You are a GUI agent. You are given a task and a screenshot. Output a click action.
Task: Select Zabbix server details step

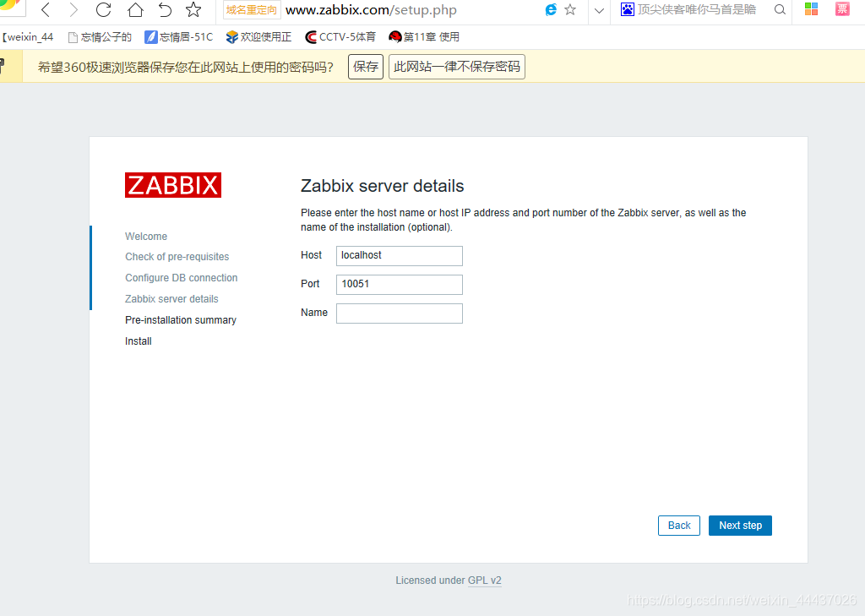coord(171,298)
